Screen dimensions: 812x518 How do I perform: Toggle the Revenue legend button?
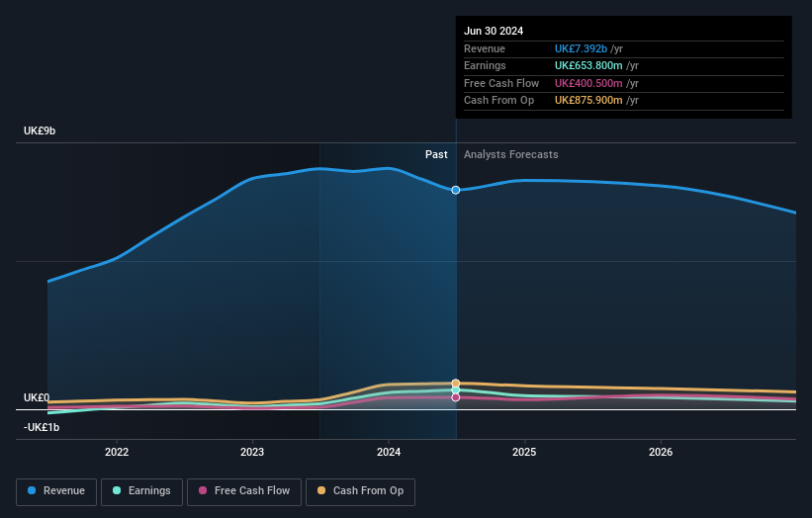tap(56, 491)
